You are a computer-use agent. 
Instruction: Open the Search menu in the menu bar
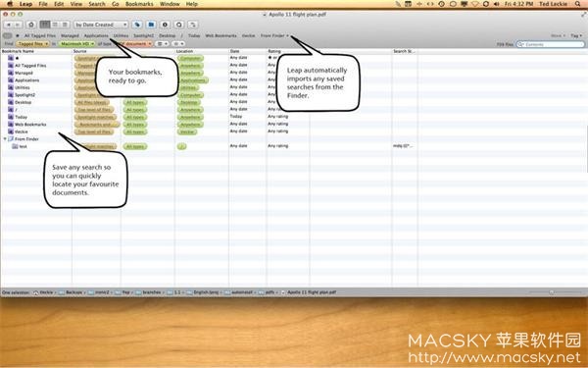tap(97, 4)
